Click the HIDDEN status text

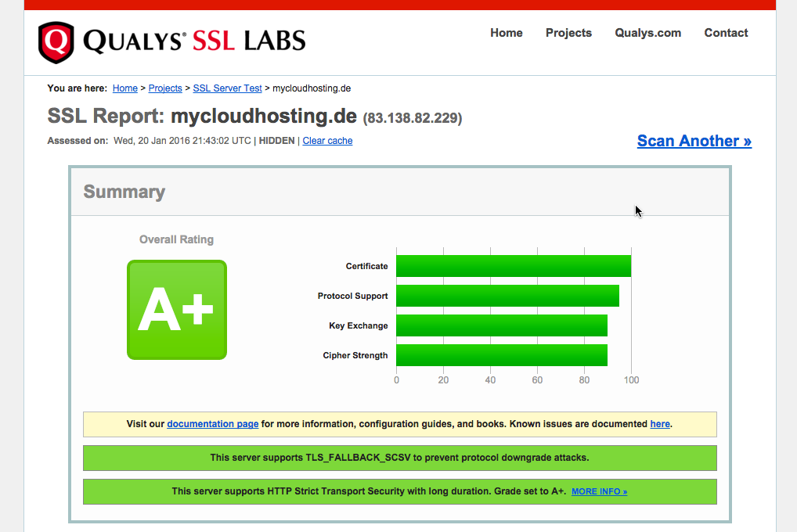click(x=276, y=141)
